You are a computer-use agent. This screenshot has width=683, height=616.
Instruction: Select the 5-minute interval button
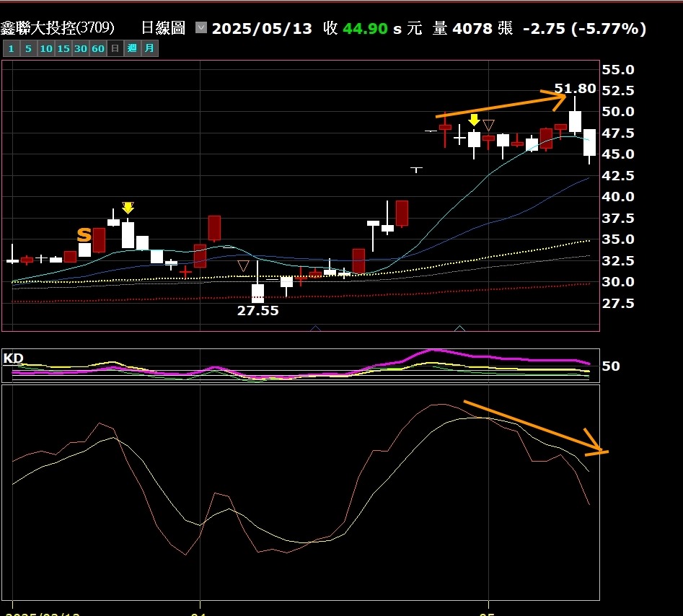[28, 48]
